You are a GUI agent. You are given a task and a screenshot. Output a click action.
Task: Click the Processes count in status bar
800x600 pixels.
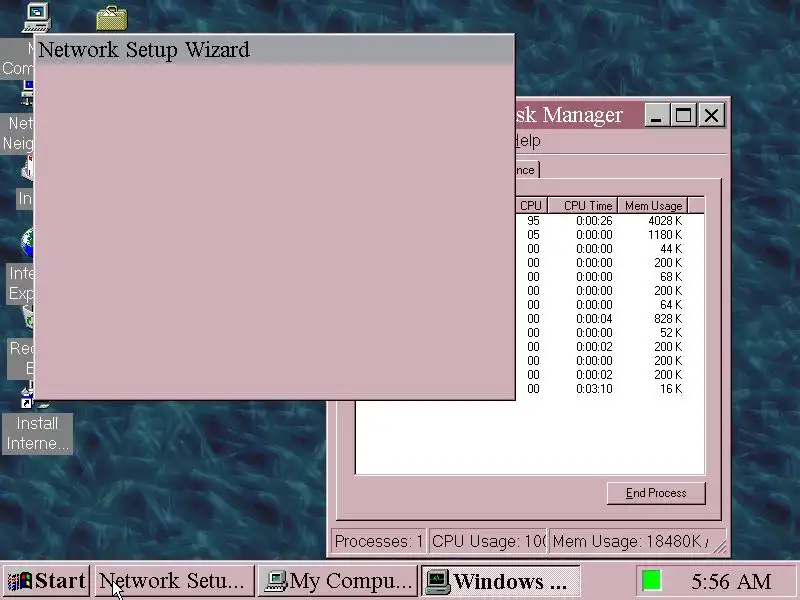379,541
